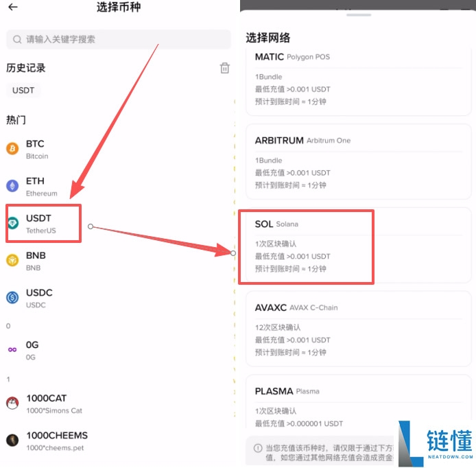Go back with the arrow icon
Image resolution: width=476 pixels, height=468 pixels.
[x=13, y=7]
